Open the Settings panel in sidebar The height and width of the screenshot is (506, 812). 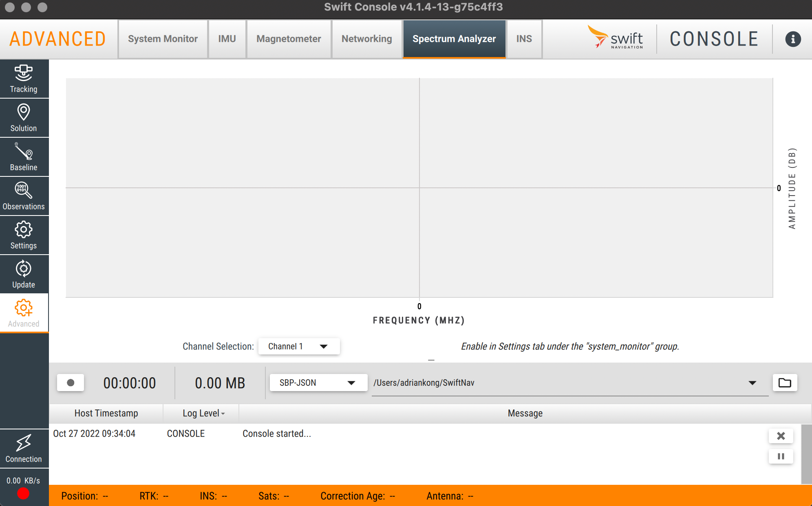click(24, 235)
